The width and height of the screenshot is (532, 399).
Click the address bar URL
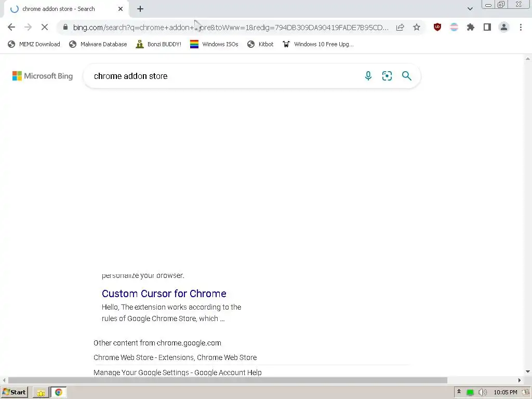[231, 27]
